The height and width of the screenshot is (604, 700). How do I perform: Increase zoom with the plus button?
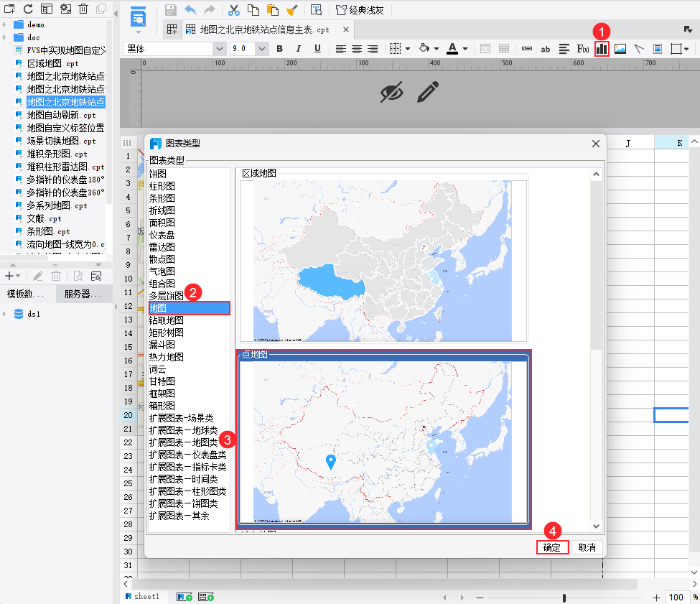coord(656,598)
